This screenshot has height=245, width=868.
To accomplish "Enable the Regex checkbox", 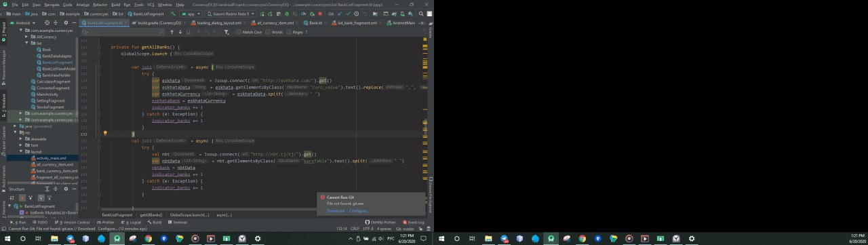I will (x=288, y=32).
